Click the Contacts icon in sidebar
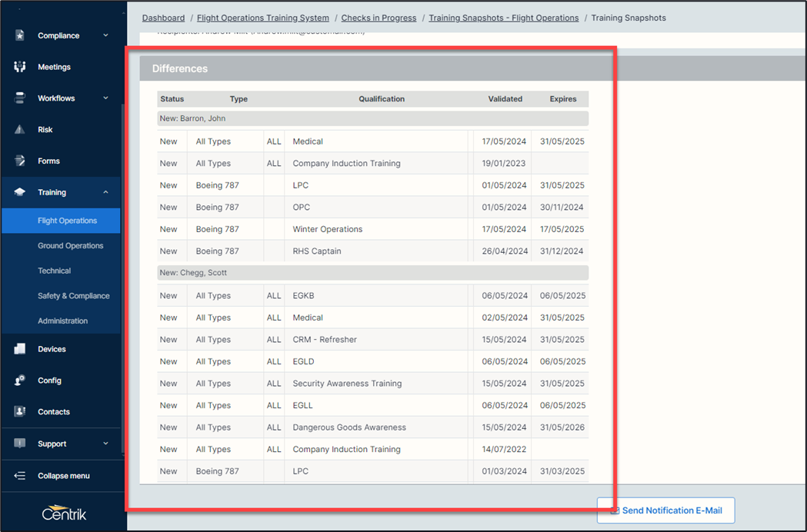Screen dimensions: 807x532 point(20,412)
